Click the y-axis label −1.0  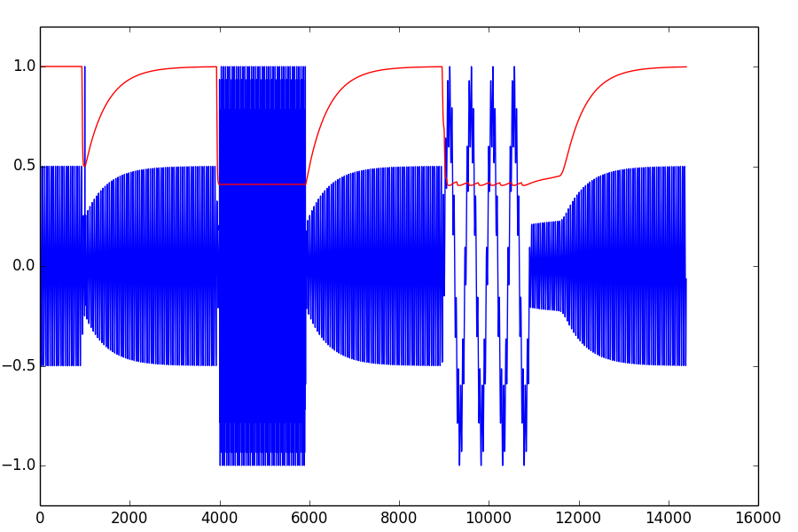tap(19, 465)
